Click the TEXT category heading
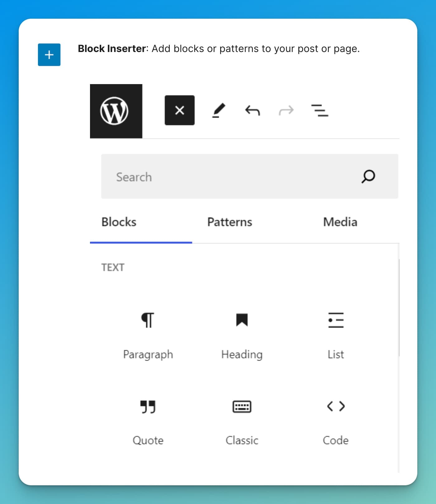This screenshot has height=504, width=436. 113,268
